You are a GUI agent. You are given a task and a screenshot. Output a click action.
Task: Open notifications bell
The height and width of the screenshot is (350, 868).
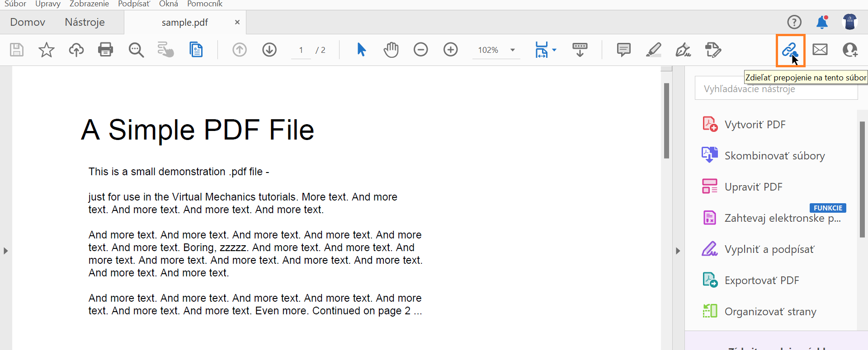(x=822, y=22)
